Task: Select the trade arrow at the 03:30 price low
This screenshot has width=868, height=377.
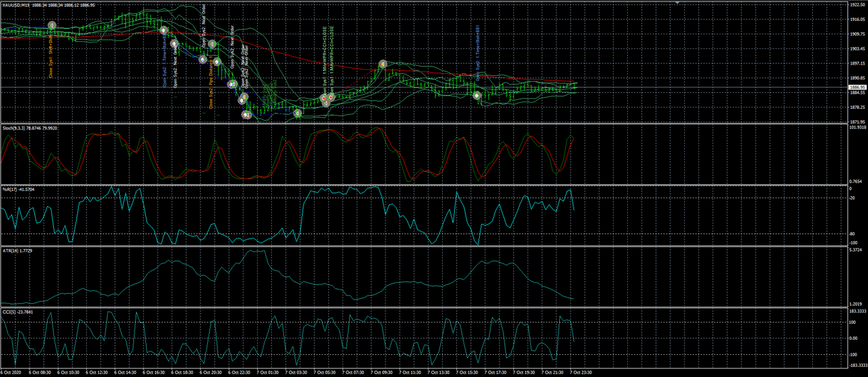Action: point(299,114)
